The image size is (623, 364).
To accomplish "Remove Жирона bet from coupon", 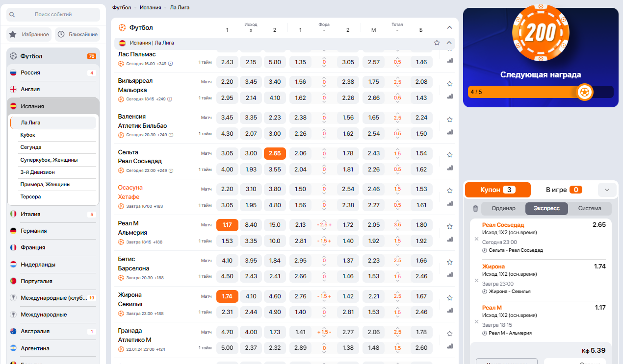I will [x=476, y=281].
